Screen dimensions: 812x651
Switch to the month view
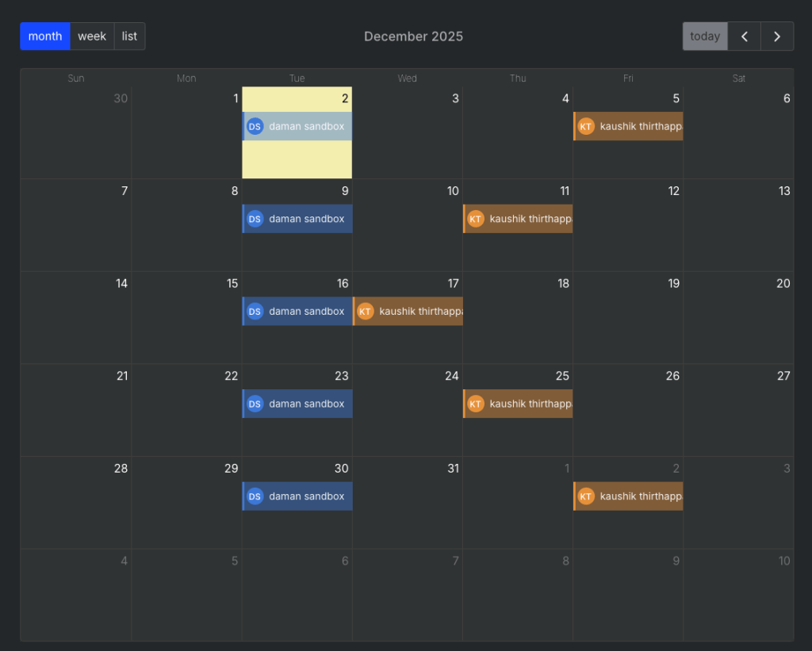45,36
